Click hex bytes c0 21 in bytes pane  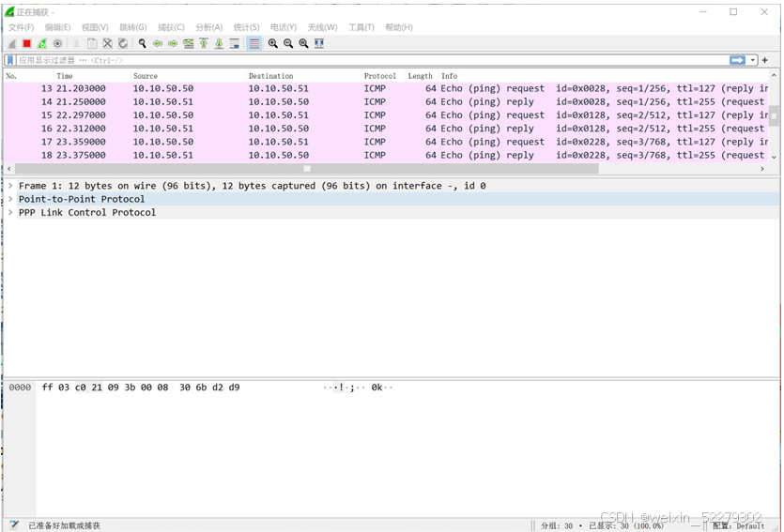click(88, 388)
